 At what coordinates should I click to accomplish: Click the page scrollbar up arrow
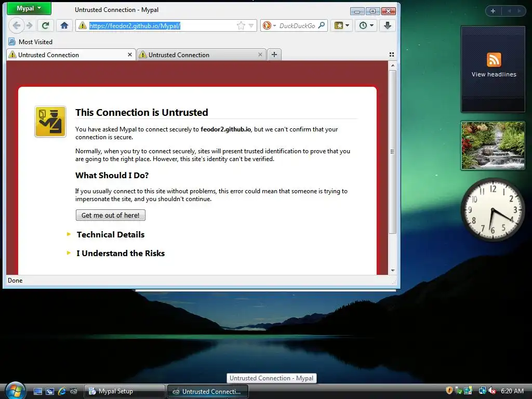393,65
